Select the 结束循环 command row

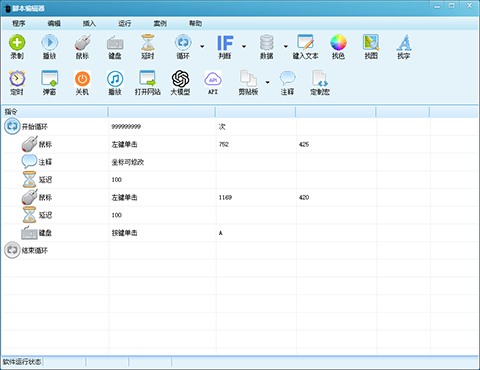(x=240, y=250)
